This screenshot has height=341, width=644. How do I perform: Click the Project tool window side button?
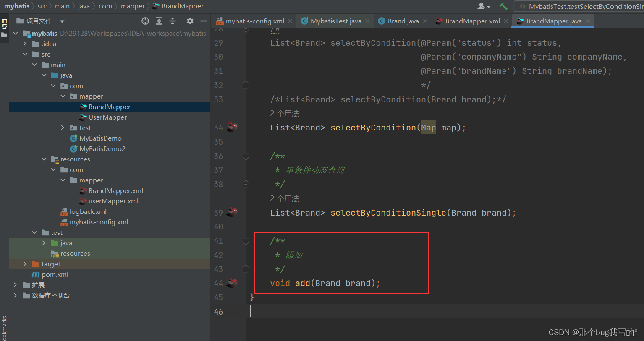(x=4, y=28)
